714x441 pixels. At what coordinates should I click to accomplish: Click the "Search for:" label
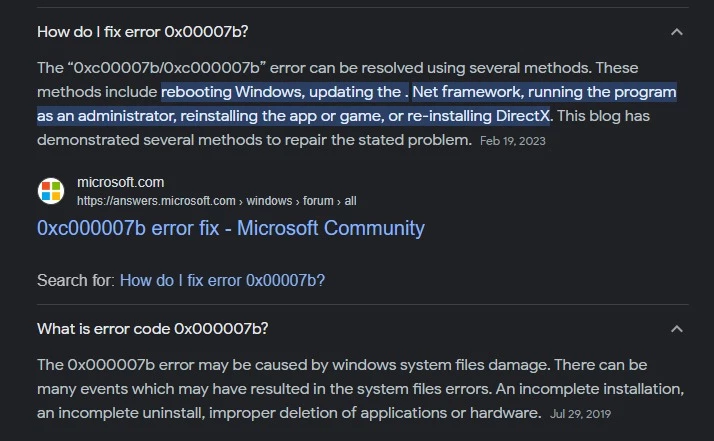pyautogui.click(x=76, y=280)
